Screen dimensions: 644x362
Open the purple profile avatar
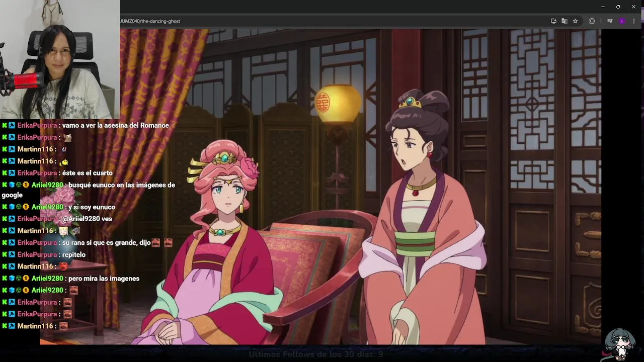pyautogui.click(x=622, y=21)
